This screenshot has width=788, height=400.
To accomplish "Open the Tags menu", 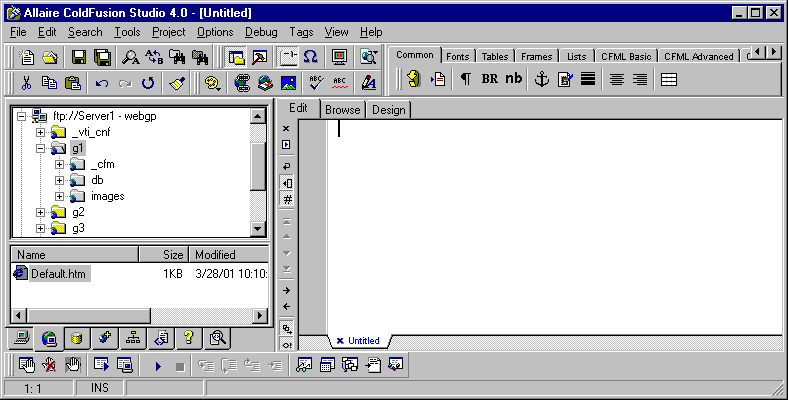I will (x=301, y=32).
